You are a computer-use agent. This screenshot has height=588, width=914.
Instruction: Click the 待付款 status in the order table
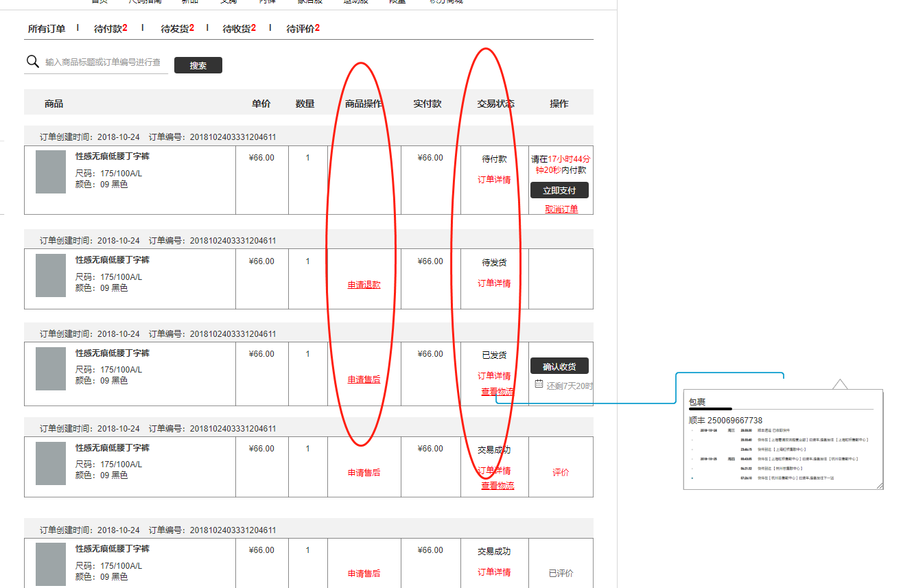point(494,159)
